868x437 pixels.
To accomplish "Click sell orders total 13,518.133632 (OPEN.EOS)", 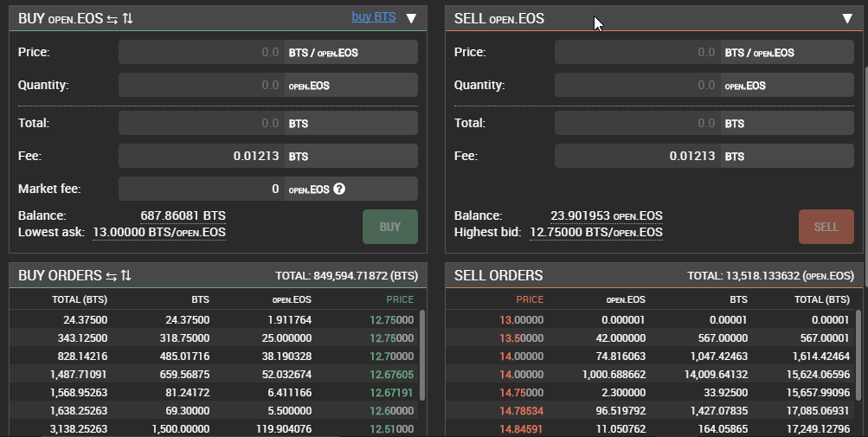I will [770, 276].
